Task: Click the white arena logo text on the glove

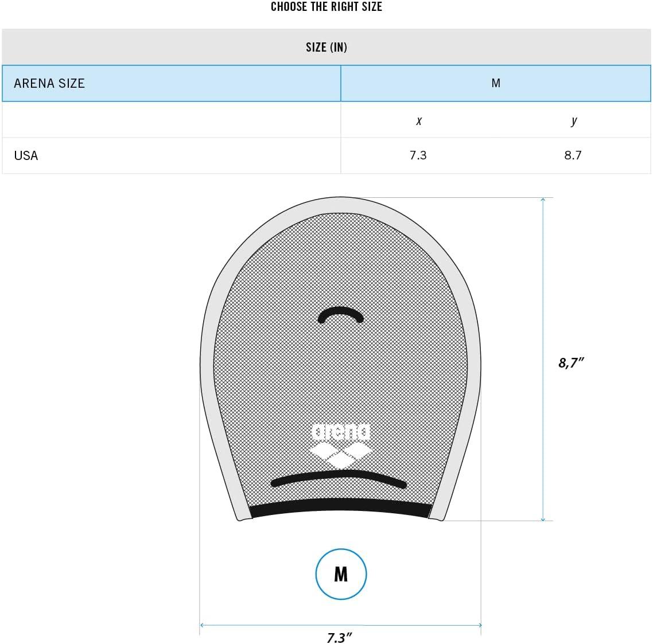Action: [x=341, y=432]
